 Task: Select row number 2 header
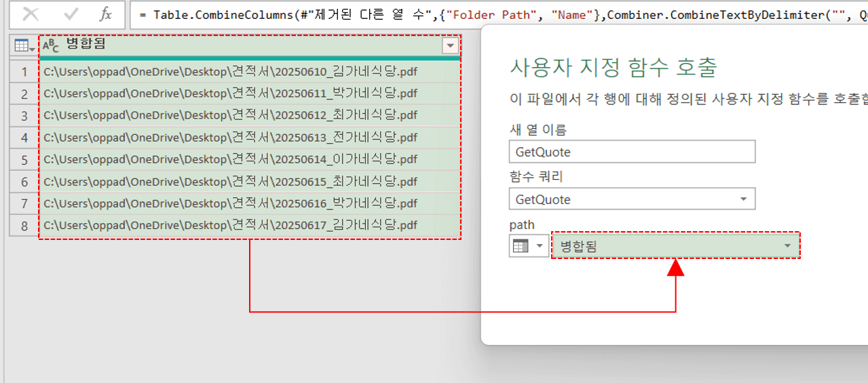tap(24, 94)
